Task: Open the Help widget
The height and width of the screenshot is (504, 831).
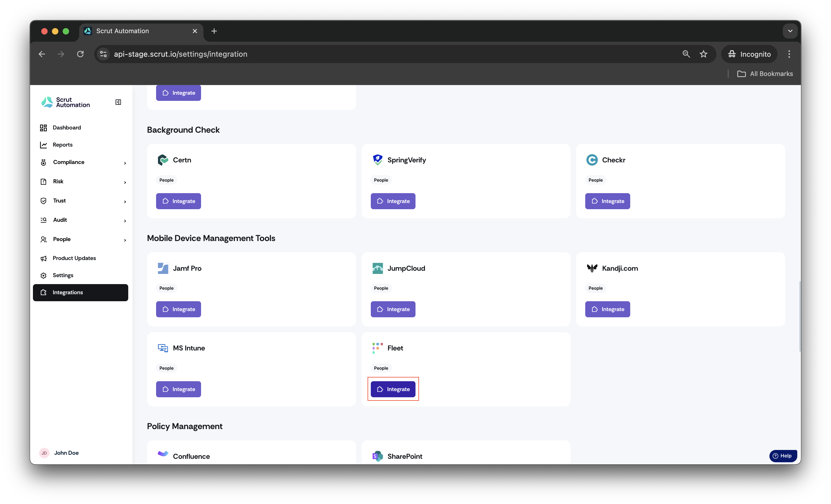Action: (783, 456)
